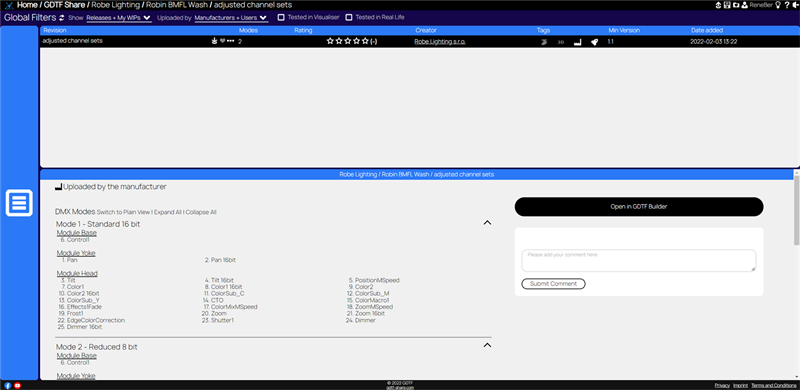Click the upload icon in the top bar
The width and height of the screenshot is (800, 390).
click(718, 5)
